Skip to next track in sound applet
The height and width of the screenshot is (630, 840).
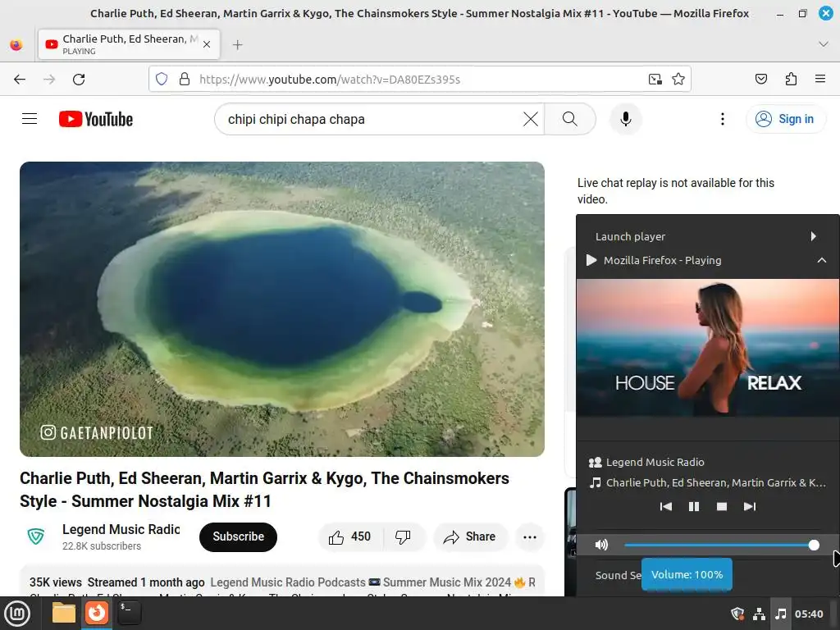750,506
